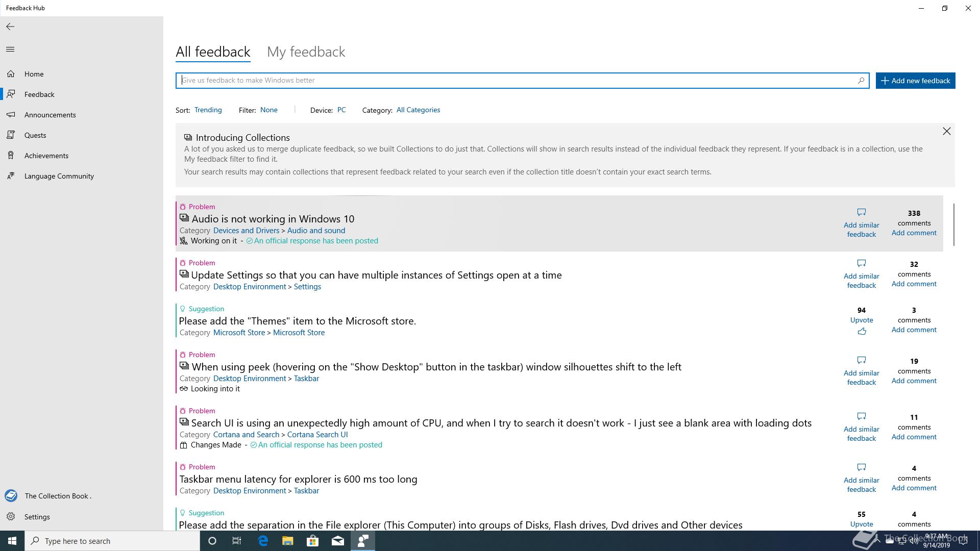Viewport: 980px width, 551px height.
Task: Add similar feedback icon for peek problem
Action: tap(862, 360)
